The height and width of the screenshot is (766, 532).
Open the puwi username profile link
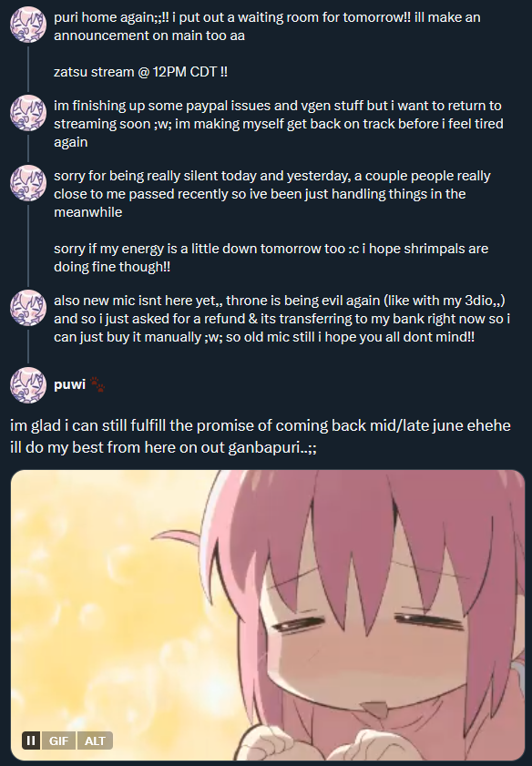(70, 384)
